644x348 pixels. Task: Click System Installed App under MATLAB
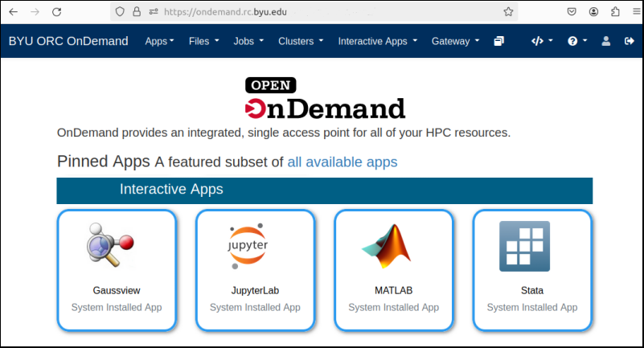393,307
